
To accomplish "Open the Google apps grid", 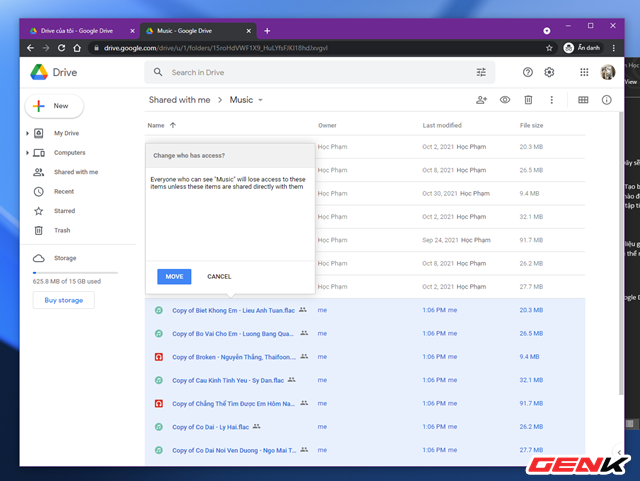I will (x=584, y=72).
